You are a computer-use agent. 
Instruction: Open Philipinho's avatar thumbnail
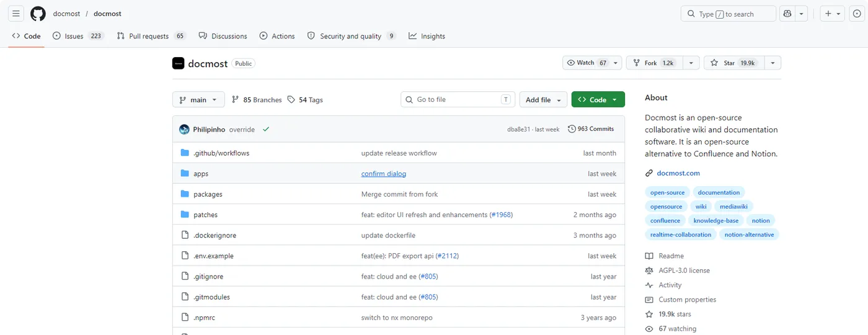click(184, 130)
